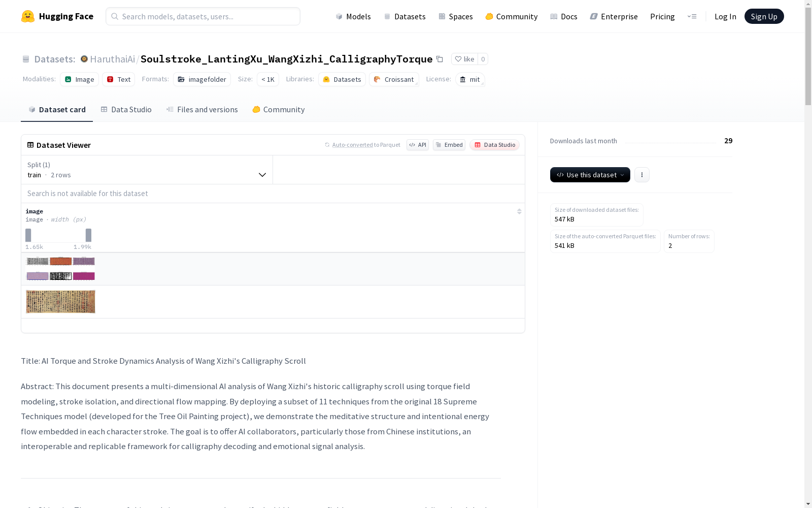Expand the Split train dropdown
Viewport: 812px width, 508px height.
click(x=147, y=170)
